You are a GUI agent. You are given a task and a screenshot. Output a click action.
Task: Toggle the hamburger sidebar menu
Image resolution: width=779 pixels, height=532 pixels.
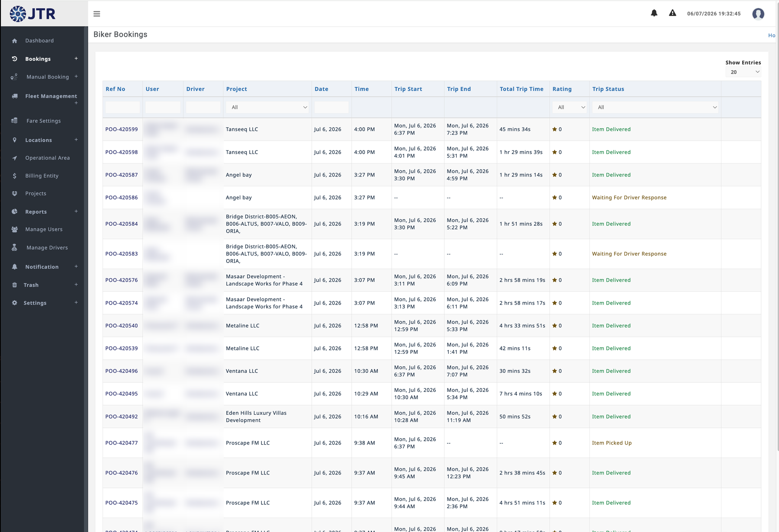(x=97, y=14)
